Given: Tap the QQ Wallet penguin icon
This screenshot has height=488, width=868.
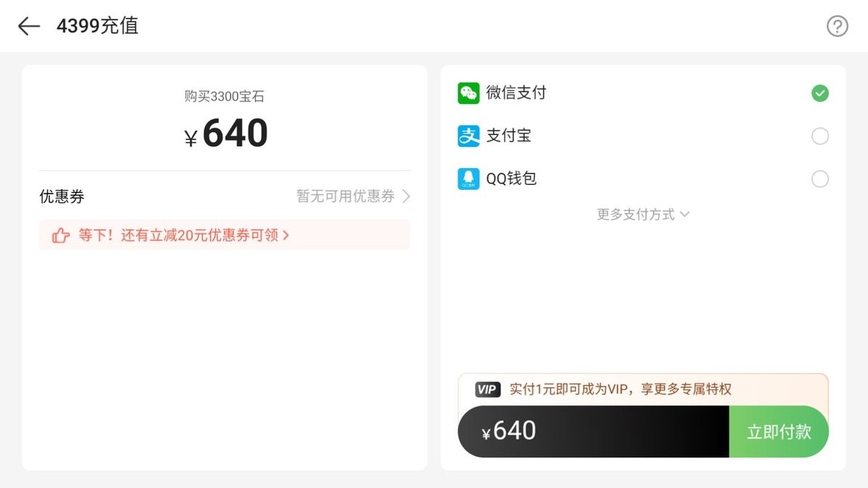Looking at the screenshot, I should click(468, 178).
